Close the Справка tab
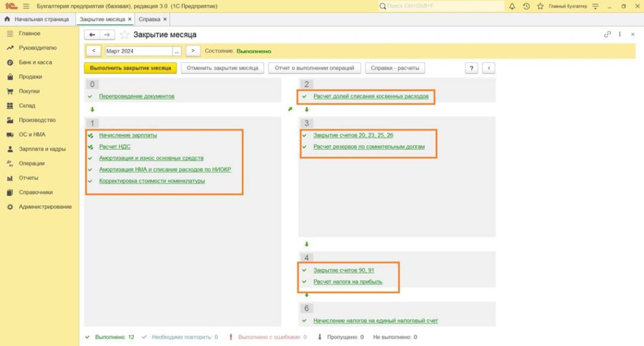The image size is (644, 346). pyautogui.click(x=165, y=20)
